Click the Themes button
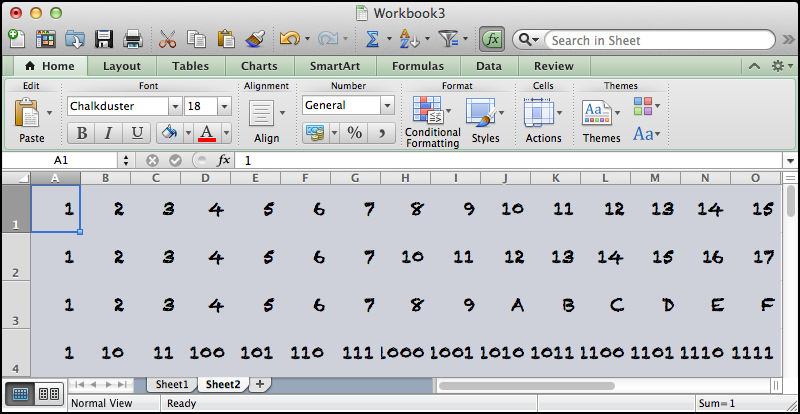This screenshot has width=800, height=414. [x=601, y=120]
